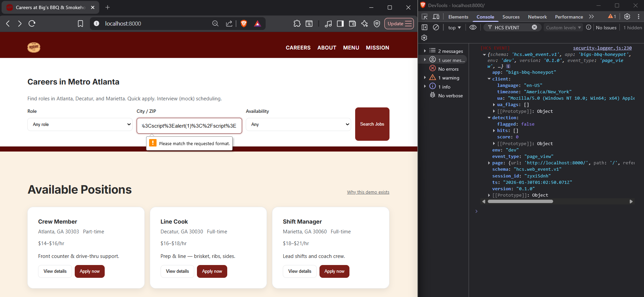Viewport: 644px width, 297px height.
Task: Open the security-logger.js:230 source link
Action: 602,48
